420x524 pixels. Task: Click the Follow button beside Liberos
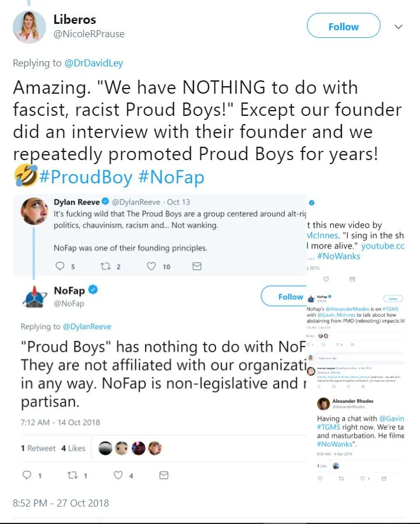tap(343, 27)
